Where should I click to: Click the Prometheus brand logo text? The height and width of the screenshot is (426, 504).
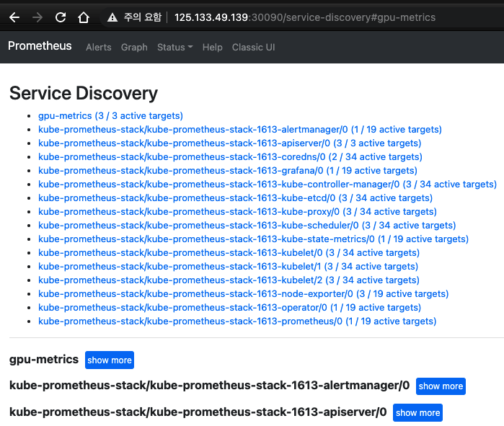40,46
